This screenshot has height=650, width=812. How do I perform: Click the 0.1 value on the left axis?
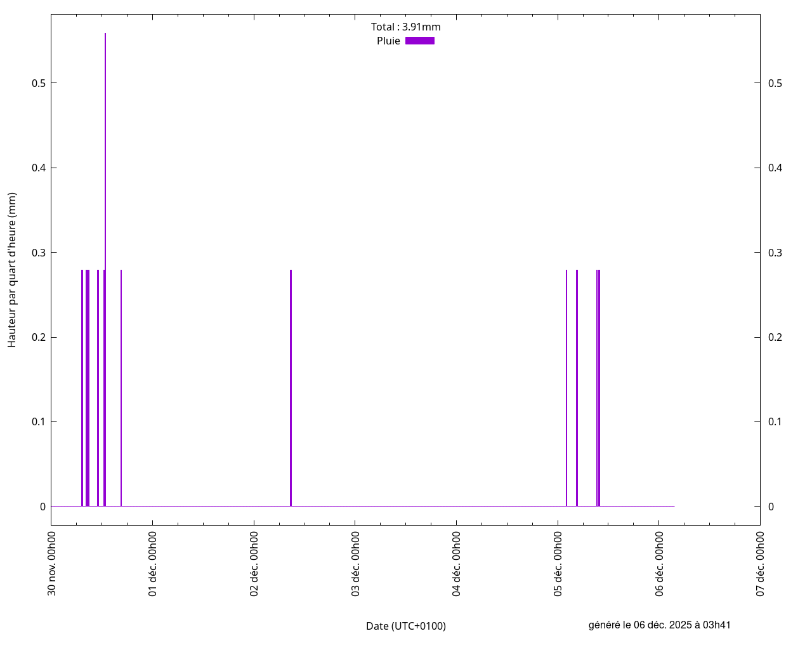click(37, 421)
